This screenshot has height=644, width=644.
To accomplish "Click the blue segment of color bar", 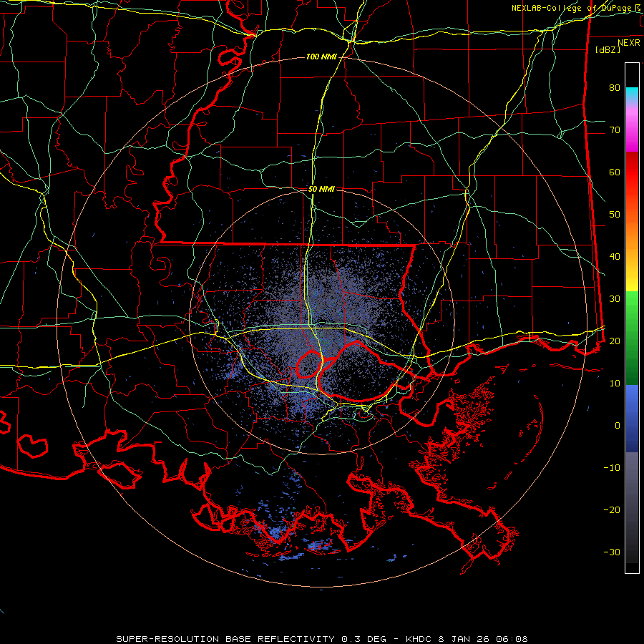I will tap(632, 419).
